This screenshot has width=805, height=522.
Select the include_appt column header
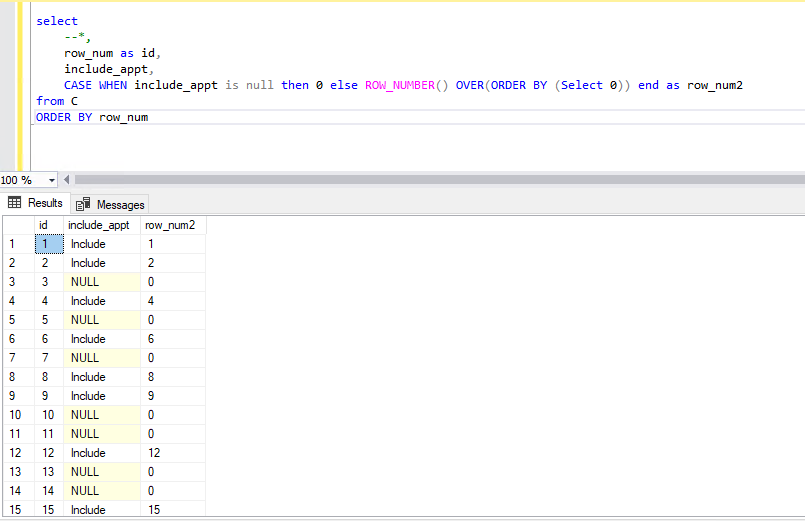(x=102, y=225)
